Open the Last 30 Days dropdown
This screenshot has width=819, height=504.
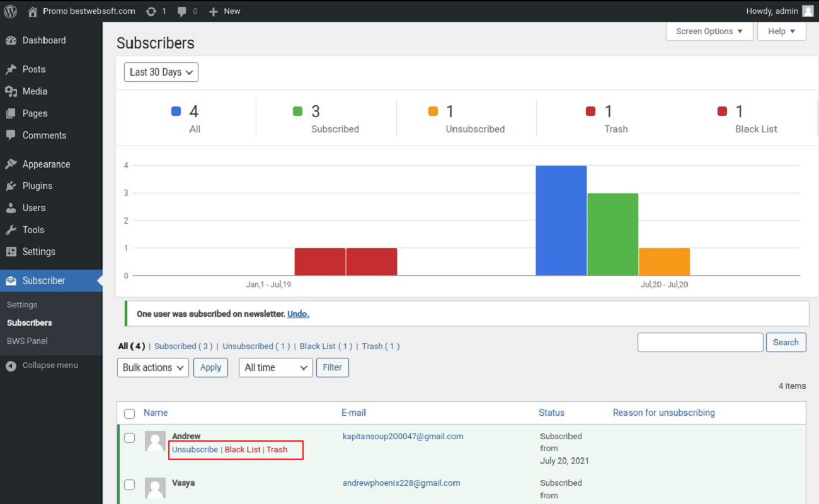[161, 72]
